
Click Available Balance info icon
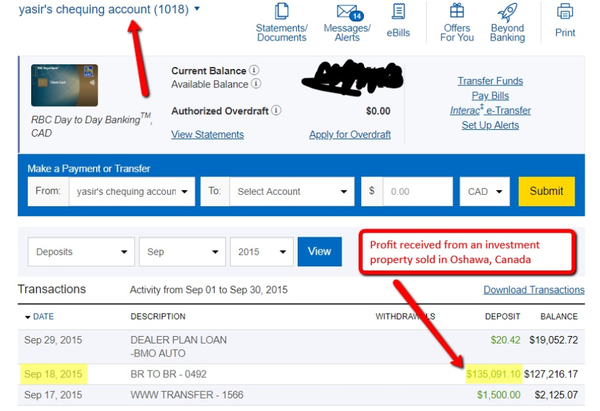click(x=256, y=84)
